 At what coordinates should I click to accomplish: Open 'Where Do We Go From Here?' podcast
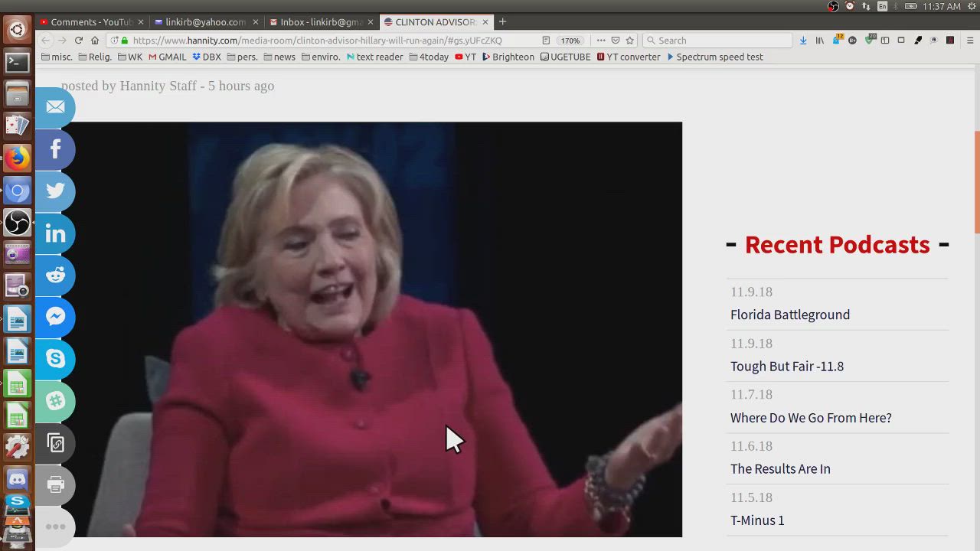pos(810,418)
